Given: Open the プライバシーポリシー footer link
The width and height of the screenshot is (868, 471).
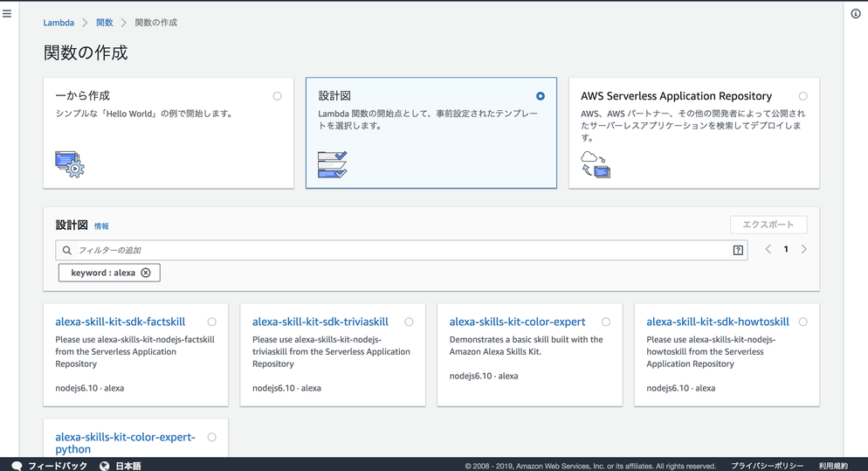Looking at the screenshot, I should pyautogui.click(x=768, y=466).
